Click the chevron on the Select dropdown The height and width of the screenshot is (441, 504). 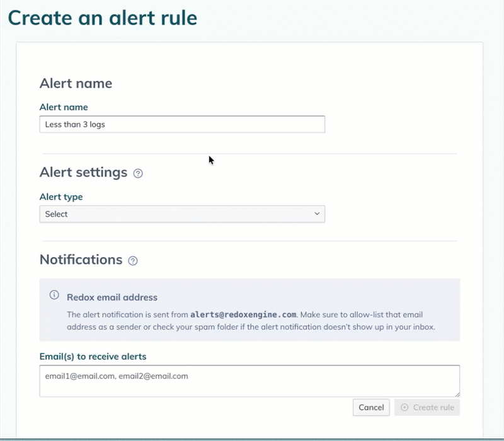pos(317,214)
